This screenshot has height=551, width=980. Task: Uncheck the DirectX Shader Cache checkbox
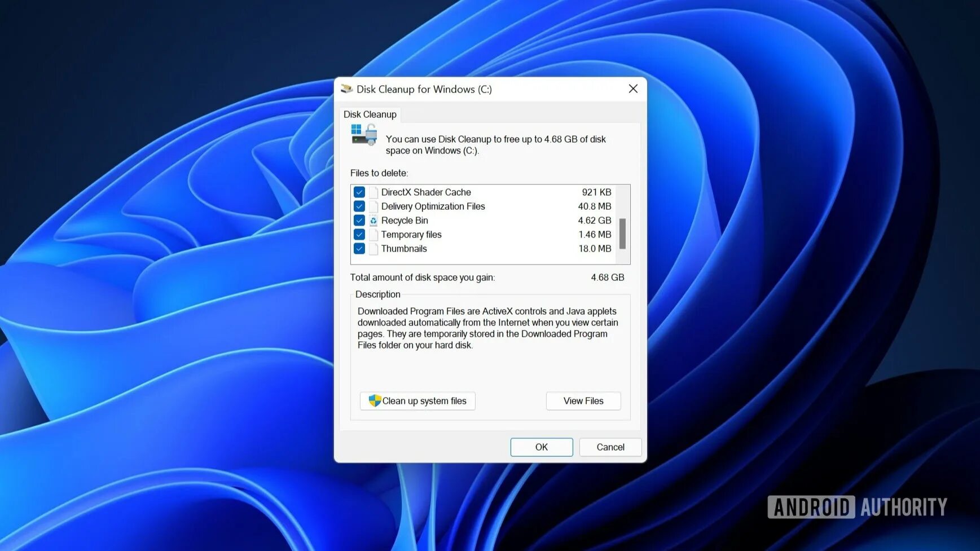tap(359, 192)
